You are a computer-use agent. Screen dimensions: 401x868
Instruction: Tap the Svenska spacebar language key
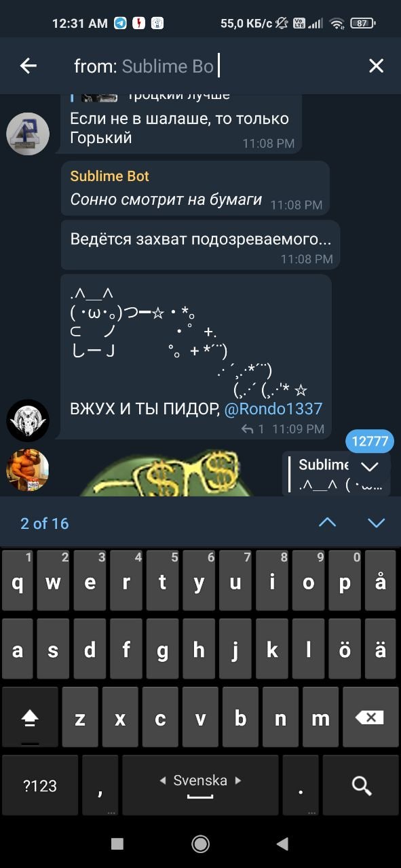200,786
